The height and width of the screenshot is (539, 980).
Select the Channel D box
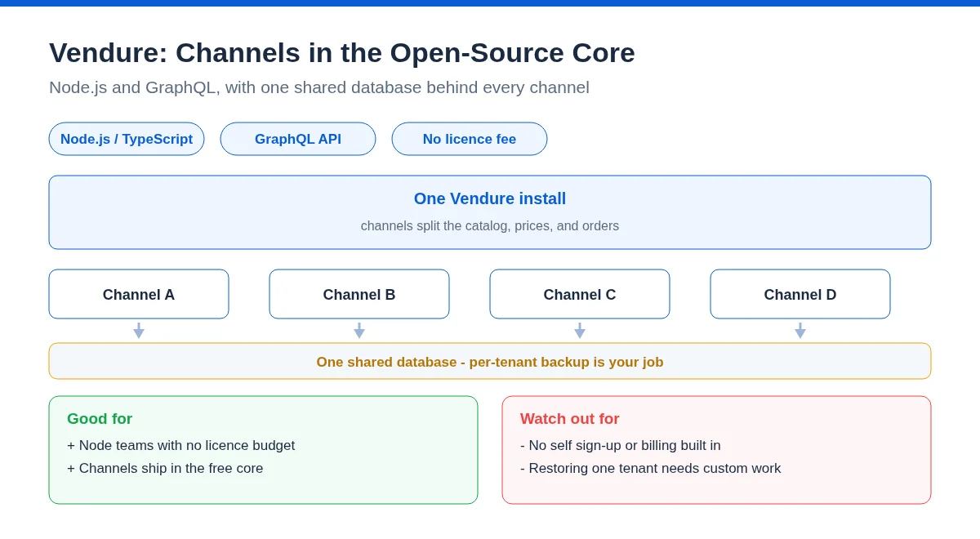[x=800, y=294]
